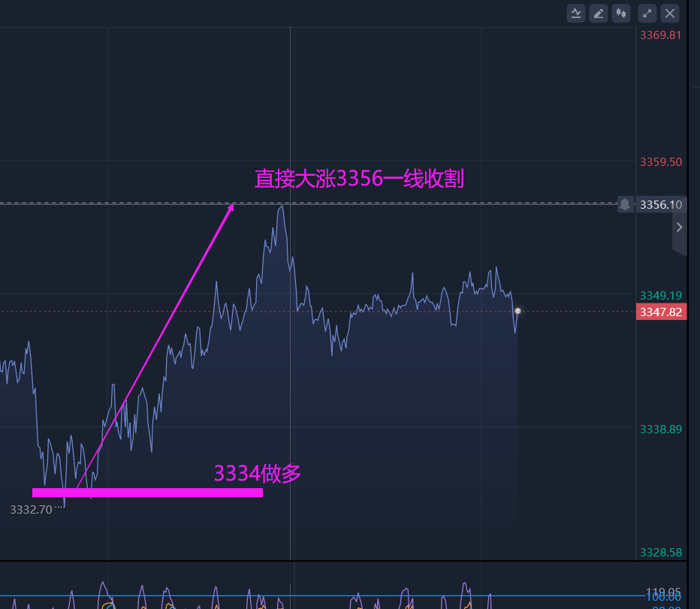Click the 3359.50 price axis label
The height and width of the screenshot is (609, 700).
pyautogui.click(x=660, y=162)
